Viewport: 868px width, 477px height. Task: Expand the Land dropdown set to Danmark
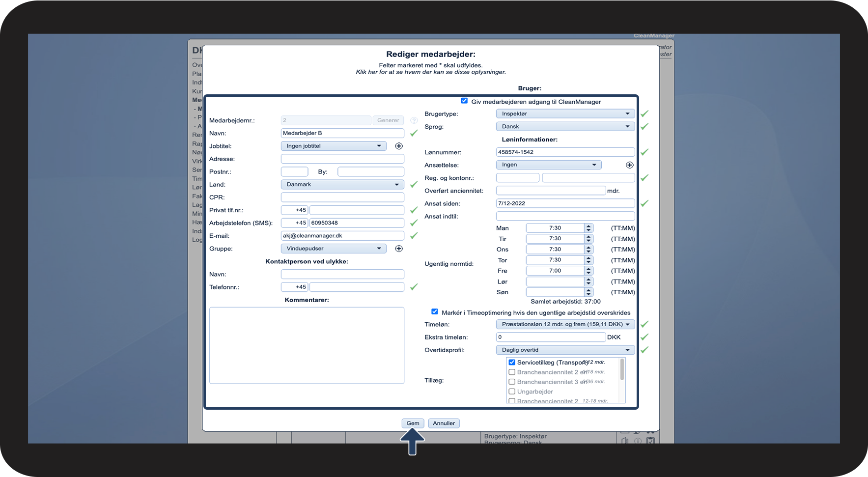(342, 185)
